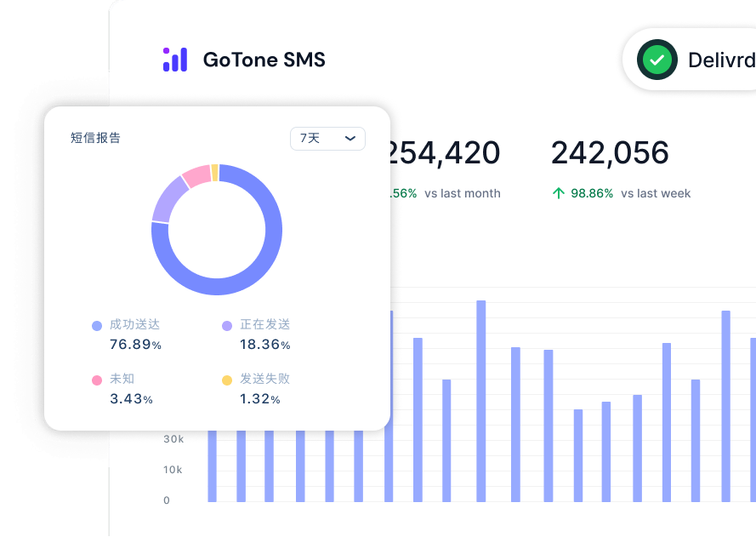Click the yellow 发送失败 legend dot
Viewport: 756px width, 537px height.
[x=227, y=380]
